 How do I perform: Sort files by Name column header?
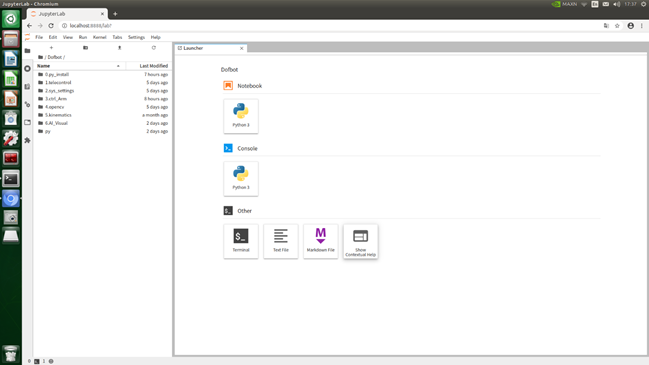pyautogui.click(x=79, y=66)
